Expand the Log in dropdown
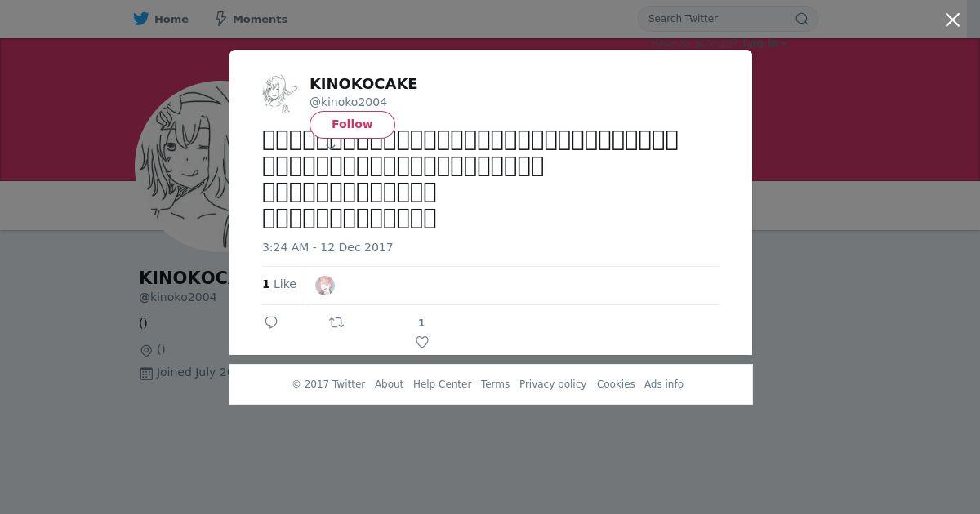Screen dimensions: 980x514 [x=765, y=43]
